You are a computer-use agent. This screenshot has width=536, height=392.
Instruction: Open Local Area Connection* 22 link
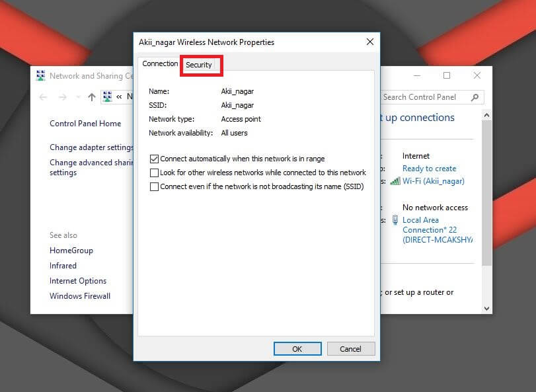[x=438, y=229]
